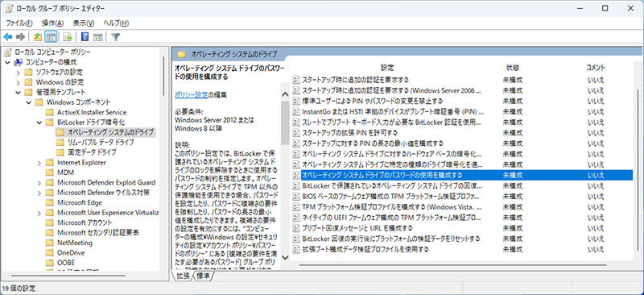Switch to the 標準 tab
Image resolution: width=644 pixels, height=295 pixels.
pos(203,276)
